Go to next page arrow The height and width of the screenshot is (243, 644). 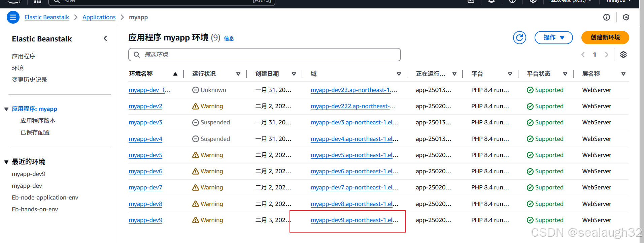(x=607, y=55)
